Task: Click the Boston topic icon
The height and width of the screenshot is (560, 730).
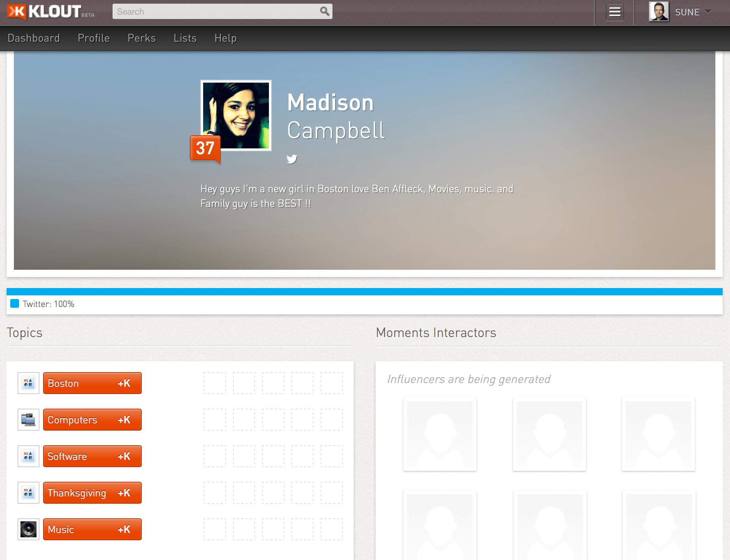Action: pyautogui.click(x=28, y=383)
